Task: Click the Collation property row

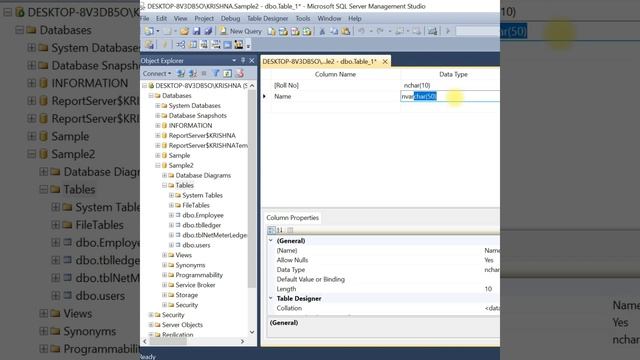Action: pyautogui.click(x=384, y=308)
